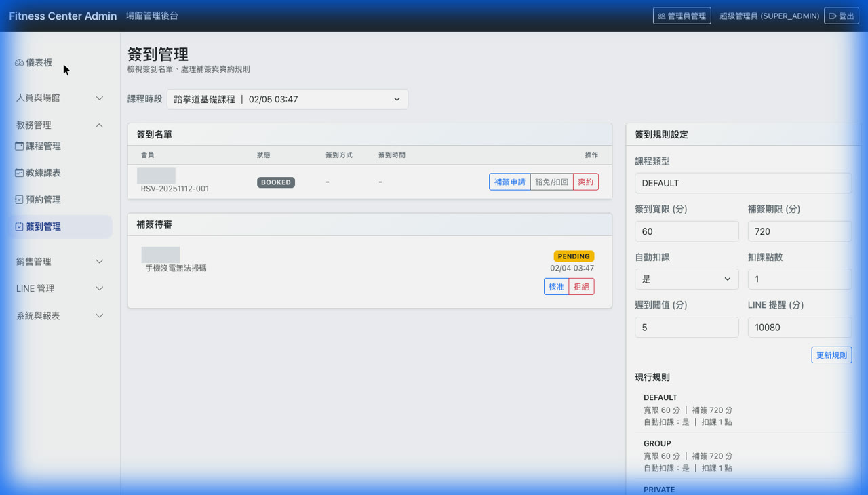Click the dashboard gauge icon beside 儀表板

pos(19,63)
